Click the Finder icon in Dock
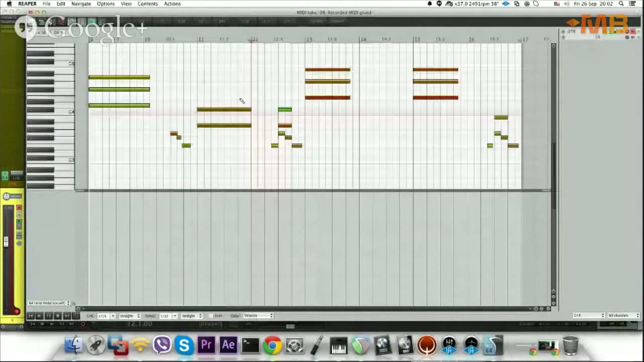Image resolution: width=644 pixels, height=362 pixels. [x=74, y=345]
